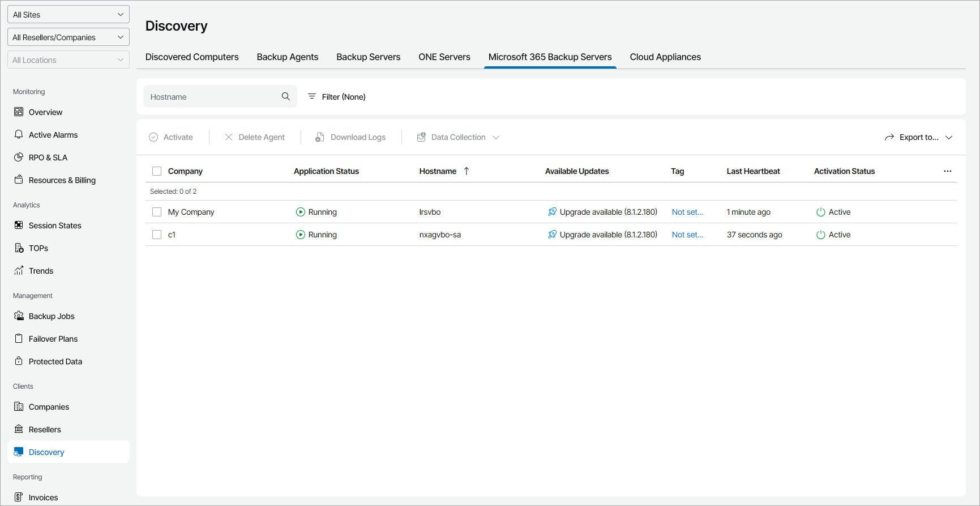This screenshot has height=506, width=980.
Task: Open the All Resellers/Companies dropdown
Action: tap(69, 37)
